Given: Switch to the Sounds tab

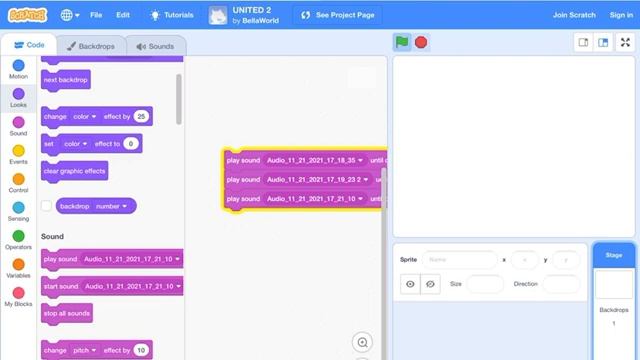Looking at the screenshot, I should point(155,46).
